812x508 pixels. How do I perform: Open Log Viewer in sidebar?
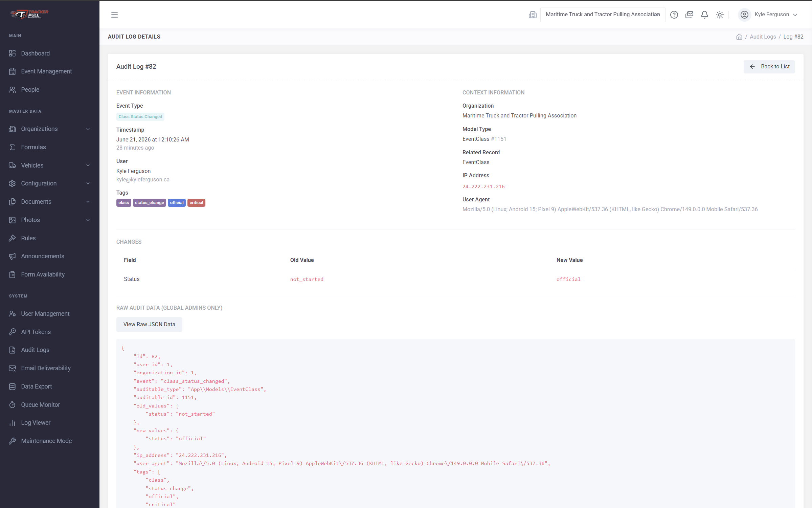50,423
